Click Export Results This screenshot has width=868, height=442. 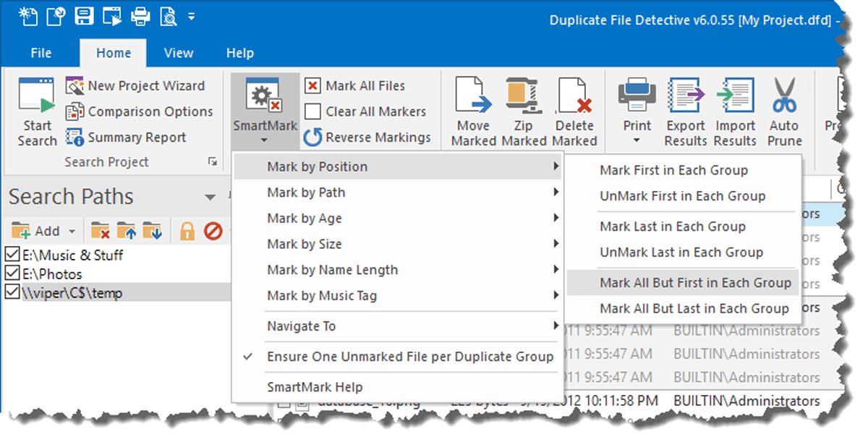coord(686,112)
